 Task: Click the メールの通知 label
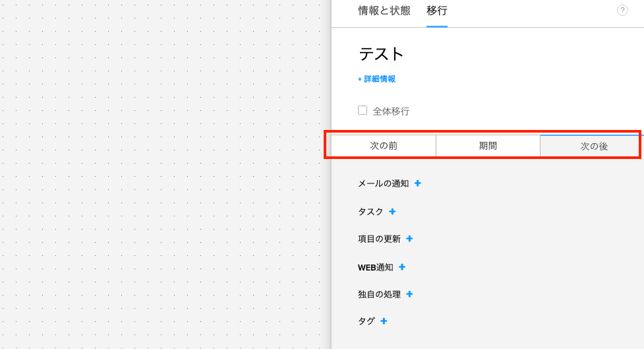coord(383,183)
